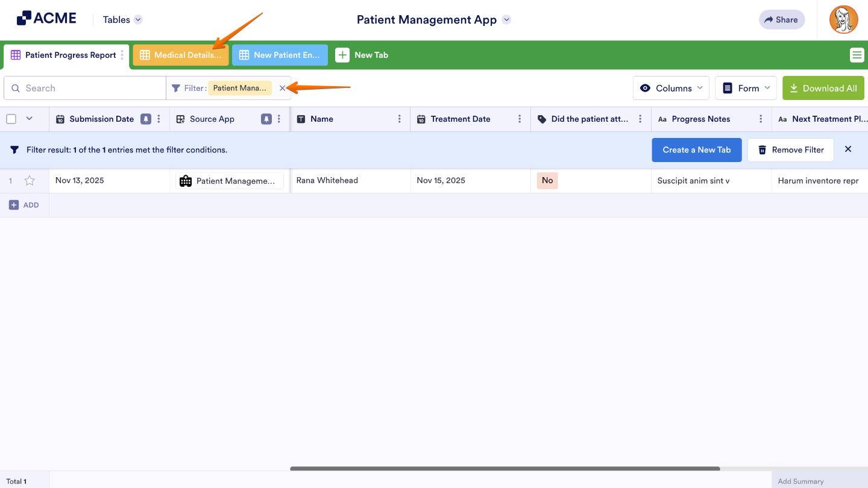Open the Treatment Date column options menu
Viewport: 868px width, 488px height.
[x=520, y=119]
